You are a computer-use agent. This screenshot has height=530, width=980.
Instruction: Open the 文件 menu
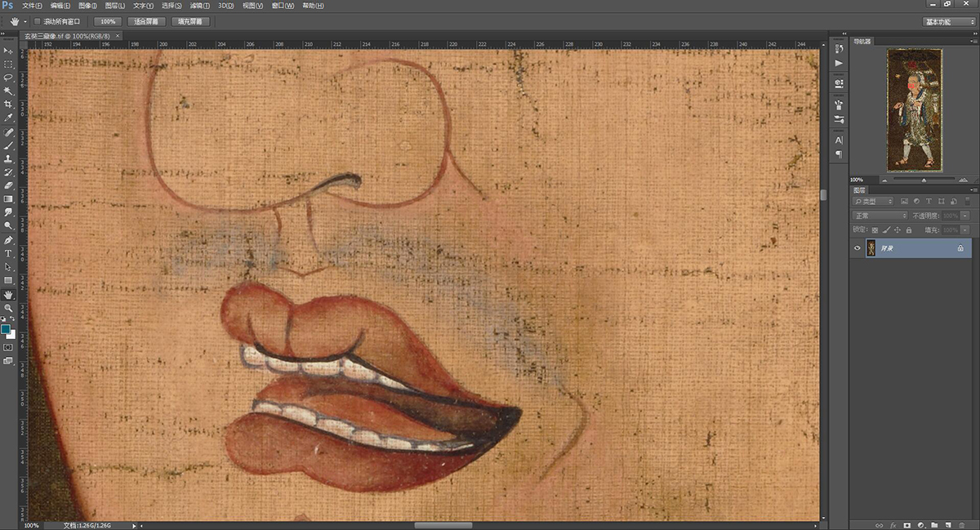(x=33, y=5)
